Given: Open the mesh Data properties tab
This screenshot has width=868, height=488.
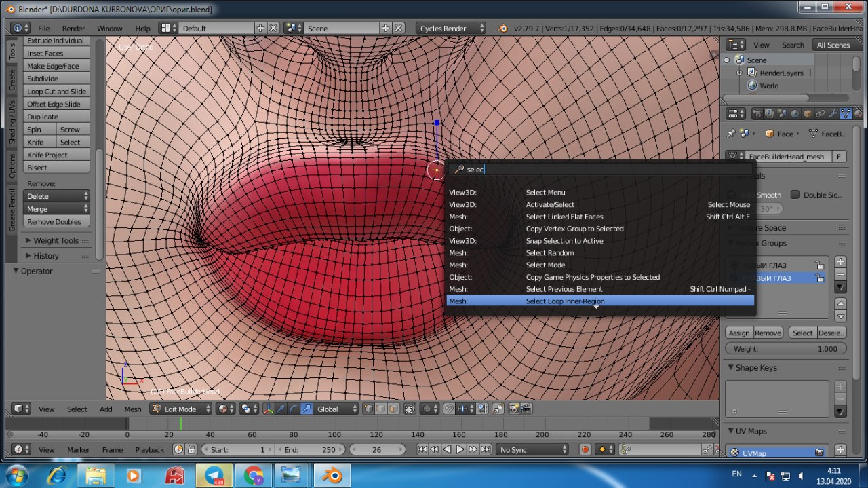Looking at the screenshot, I should 846,114.
